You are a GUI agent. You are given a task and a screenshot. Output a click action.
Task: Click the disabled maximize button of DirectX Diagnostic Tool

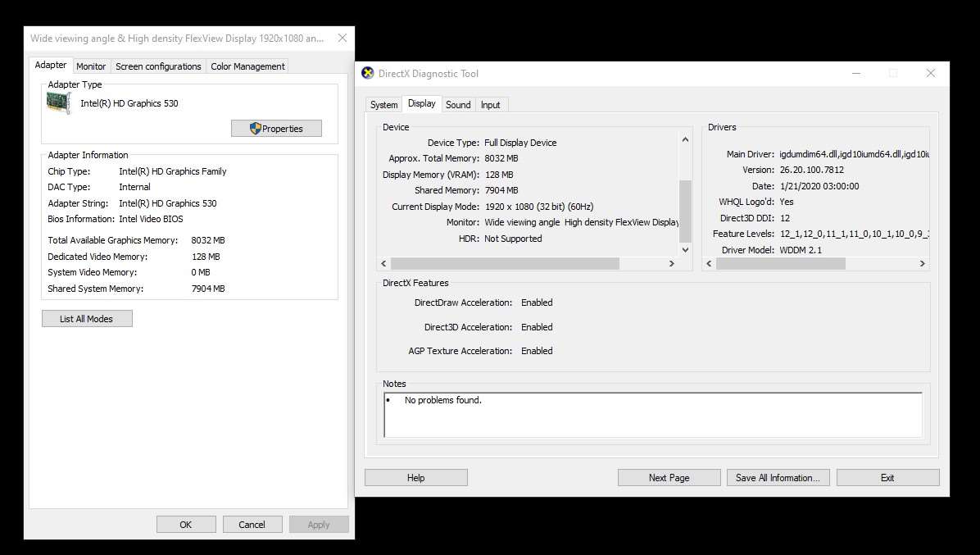pos(894,73)
